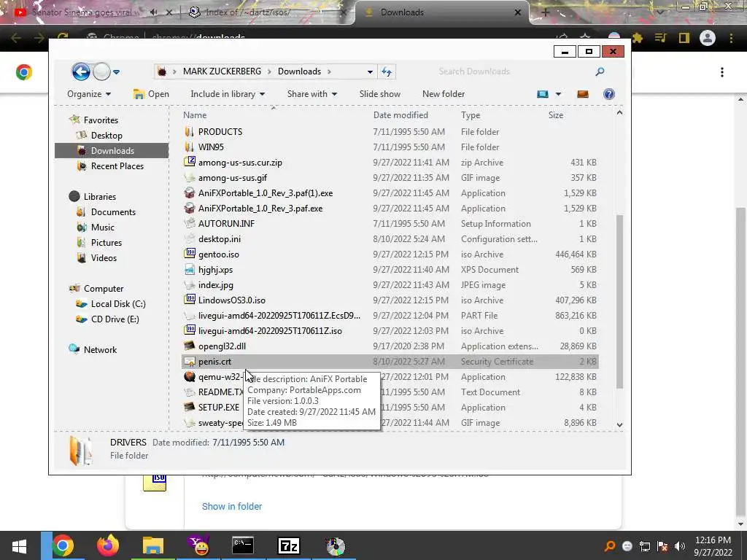Open the view options dropdown arrow
The image size is (747, 560).
558,94
